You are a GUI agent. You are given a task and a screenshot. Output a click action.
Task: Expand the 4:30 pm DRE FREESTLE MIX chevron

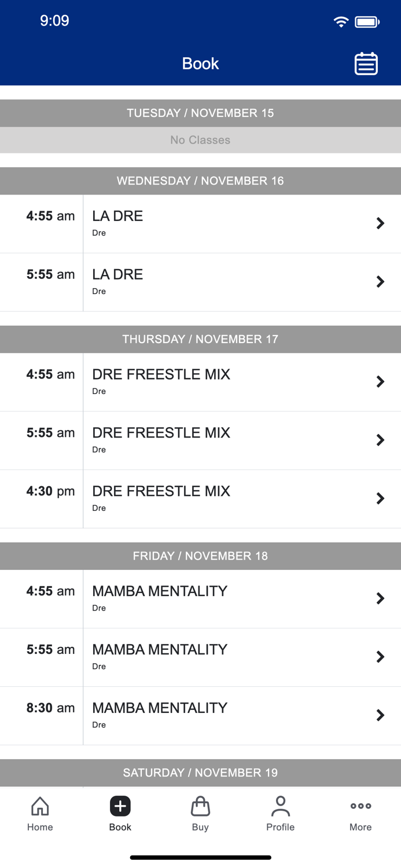tap(381, 498)
